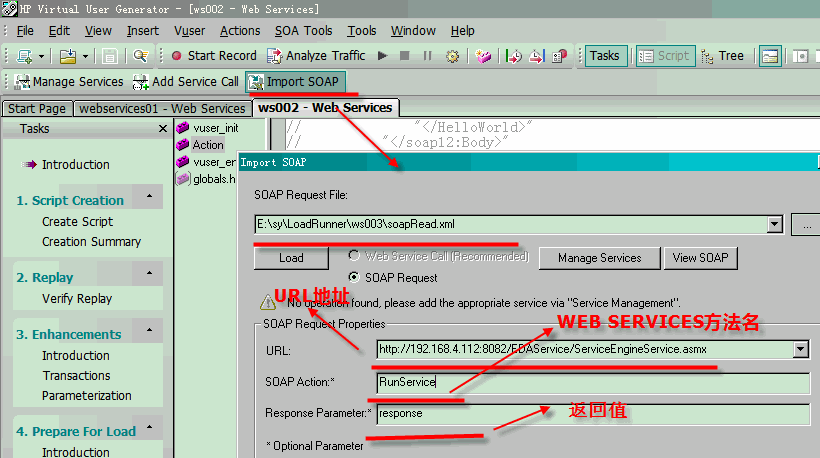Open the View menu
The width and height of the screenshot is (820, 458).
tap(98, 31)
